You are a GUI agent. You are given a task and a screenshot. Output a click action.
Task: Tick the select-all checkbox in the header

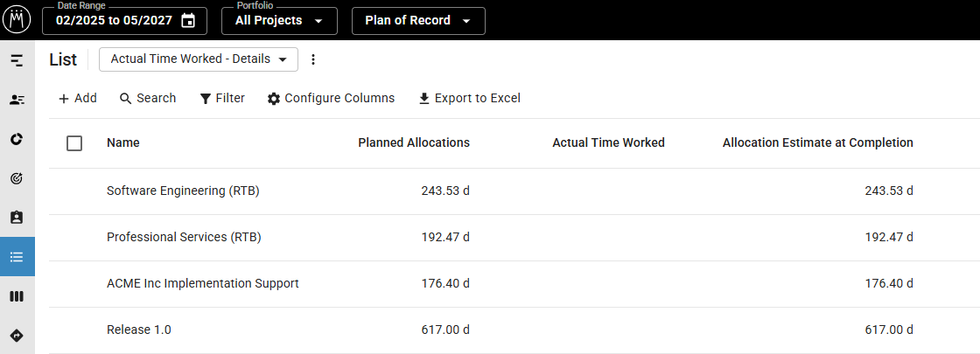coord(74,143)
